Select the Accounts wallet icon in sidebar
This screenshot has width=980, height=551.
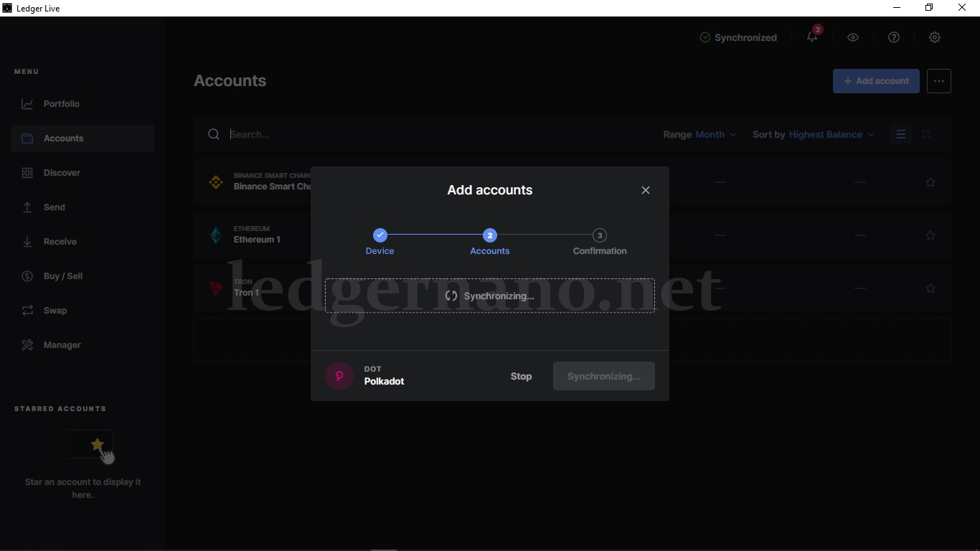coord(27,138)
